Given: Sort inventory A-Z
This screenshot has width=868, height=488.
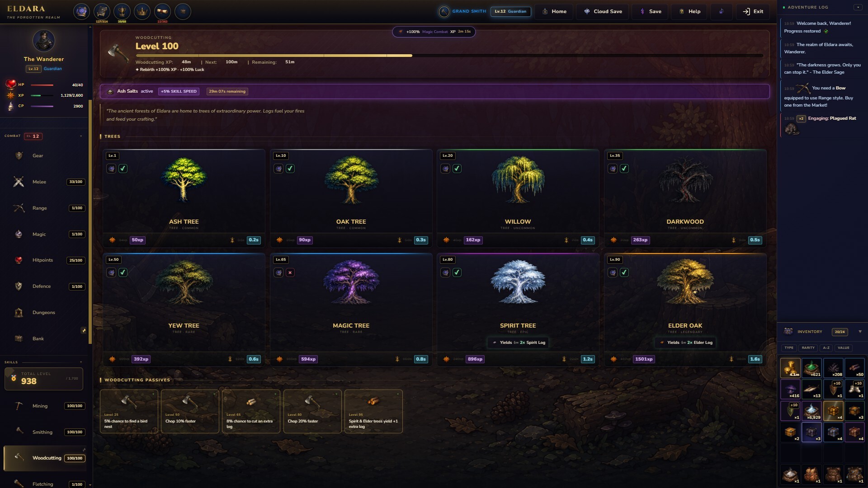Looking at the screenshot, I should pos(826,347).
